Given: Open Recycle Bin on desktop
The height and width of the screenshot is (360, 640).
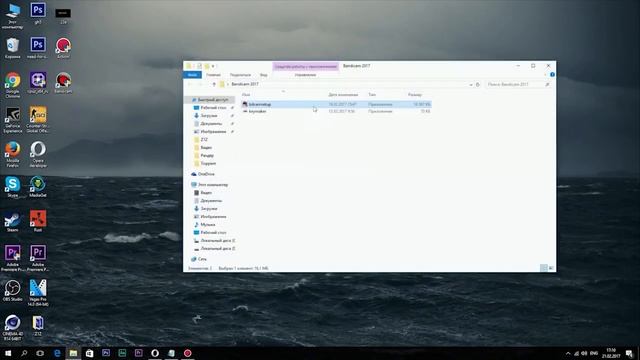Looking at the screenshot, I should tap(13, 49).
